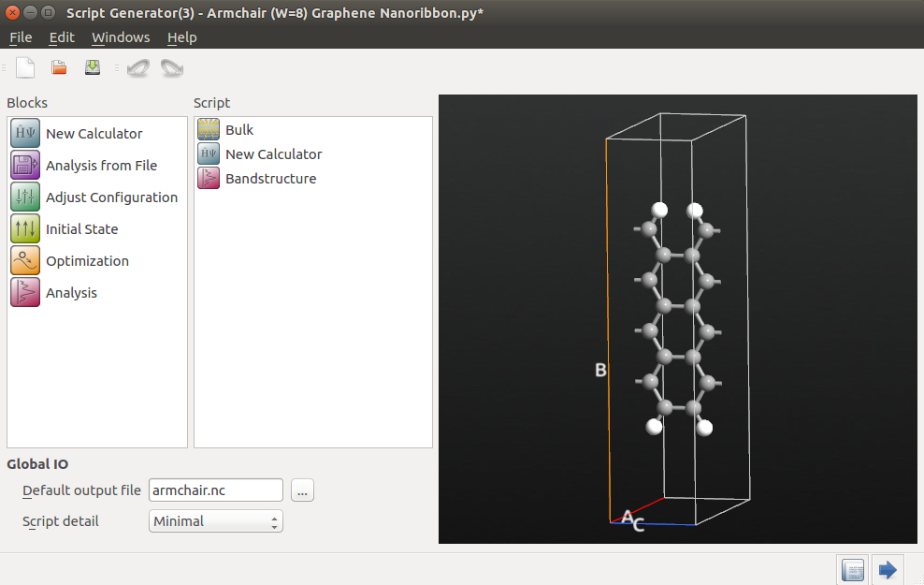The image size is (924, 585).
Task: Click the blue arrow send button
Action: (888, 570)
